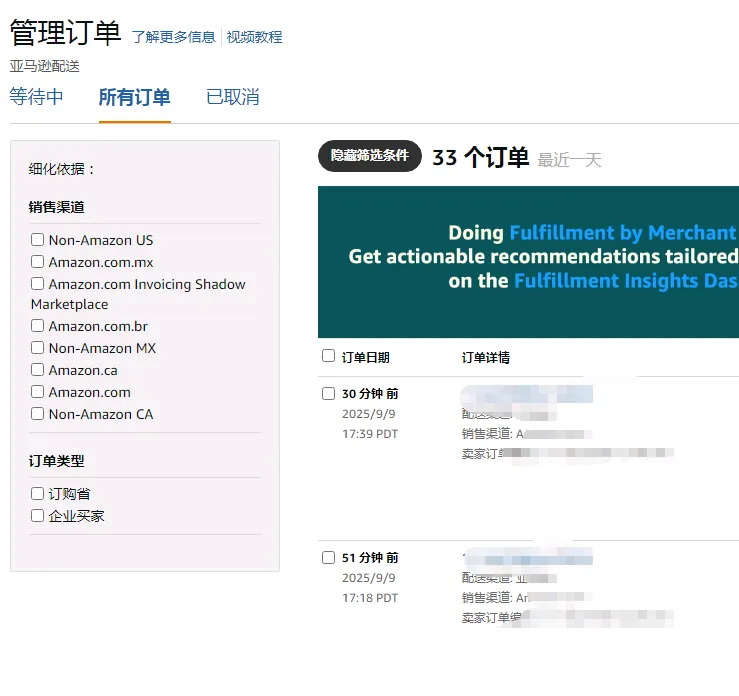Image resolution: width=739 pixels, height=696 pixels.
Task: Select the Amazon.com.br checkbox
Action: tap(38, 326)
